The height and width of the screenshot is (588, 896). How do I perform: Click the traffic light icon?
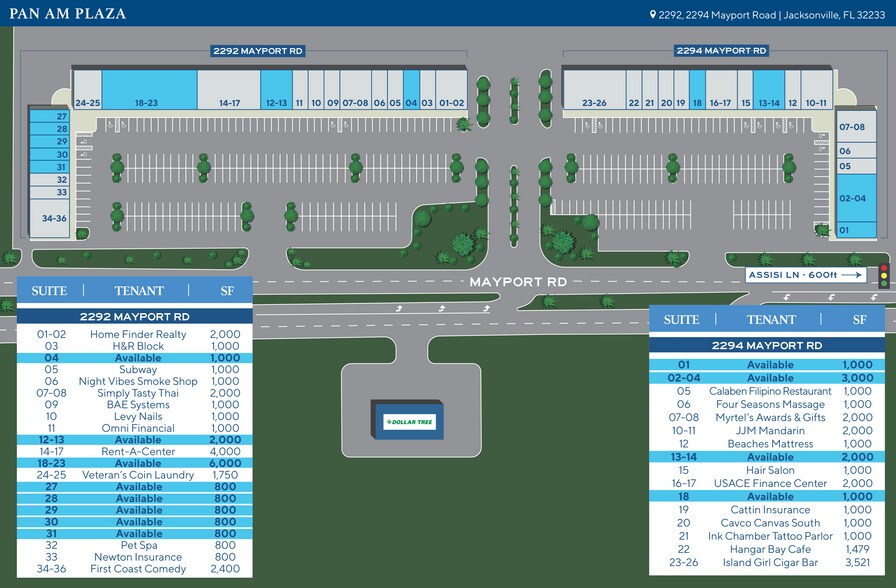pos(883,274)
